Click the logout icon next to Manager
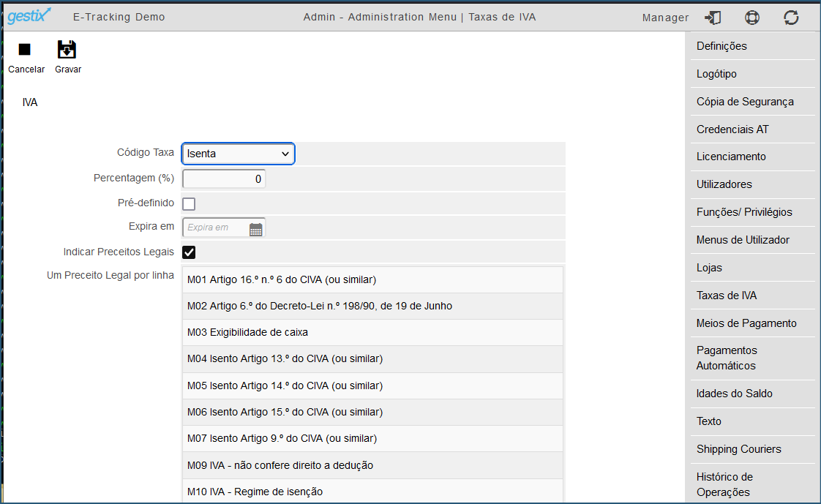 (x=713, y=18)
